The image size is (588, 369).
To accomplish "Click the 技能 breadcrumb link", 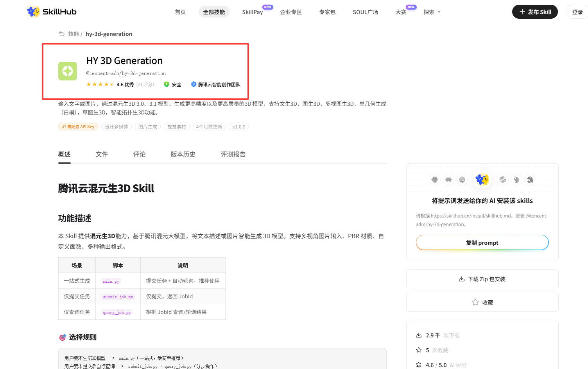I will (73, 34).
